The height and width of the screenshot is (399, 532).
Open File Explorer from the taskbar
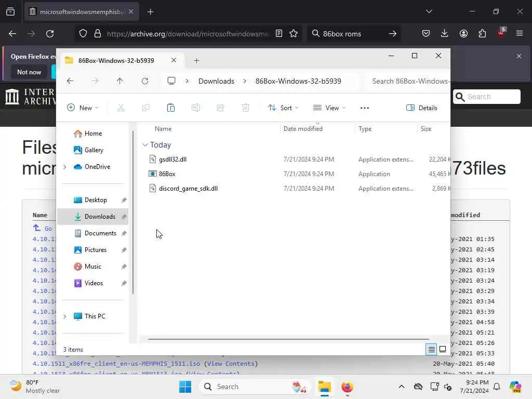[x=324, y=387]
